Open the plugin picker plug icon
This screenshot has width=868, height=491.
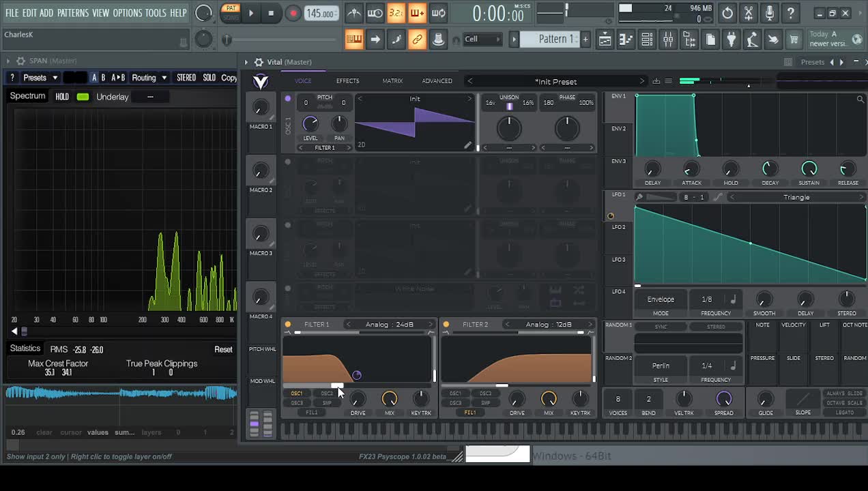coord(731,40)
